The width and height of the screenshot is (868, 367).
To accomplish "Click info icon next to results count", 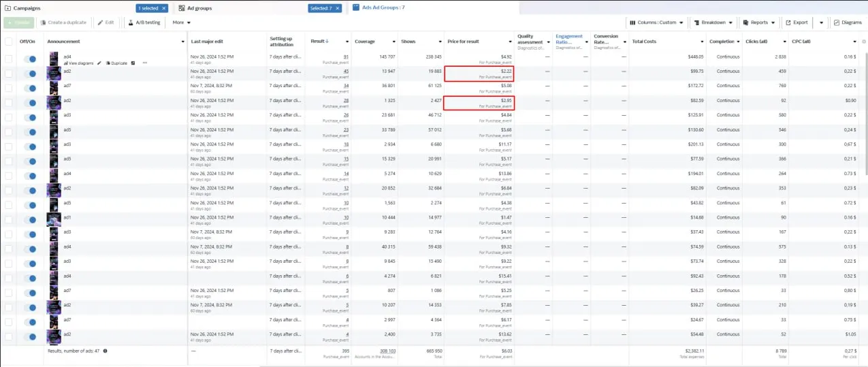I will click(105, 351).
